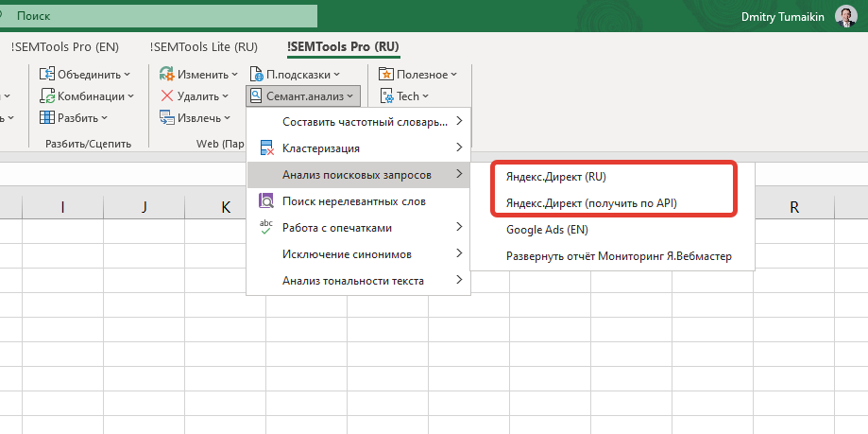Select column J header
868x434 pixels.
click(x=144, y=207)
